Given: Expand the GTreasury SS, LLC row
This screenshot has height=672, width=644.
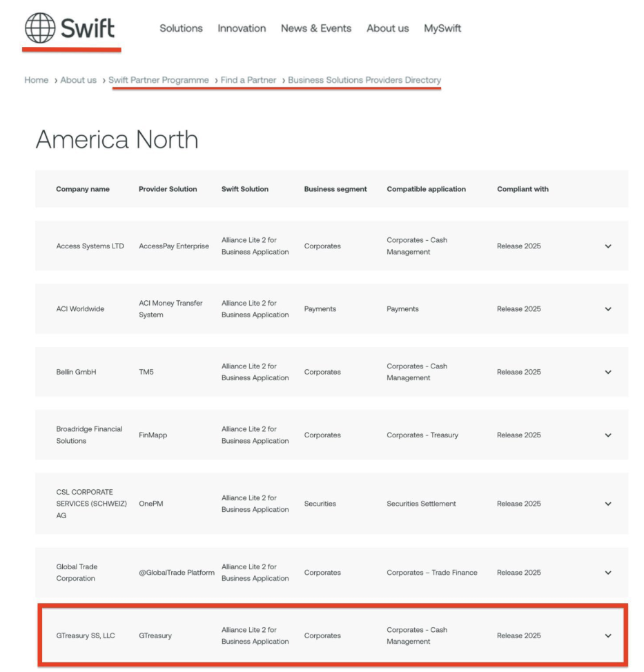Looking at the screenshot, I should pyautogui.click(x=608, y=635).
